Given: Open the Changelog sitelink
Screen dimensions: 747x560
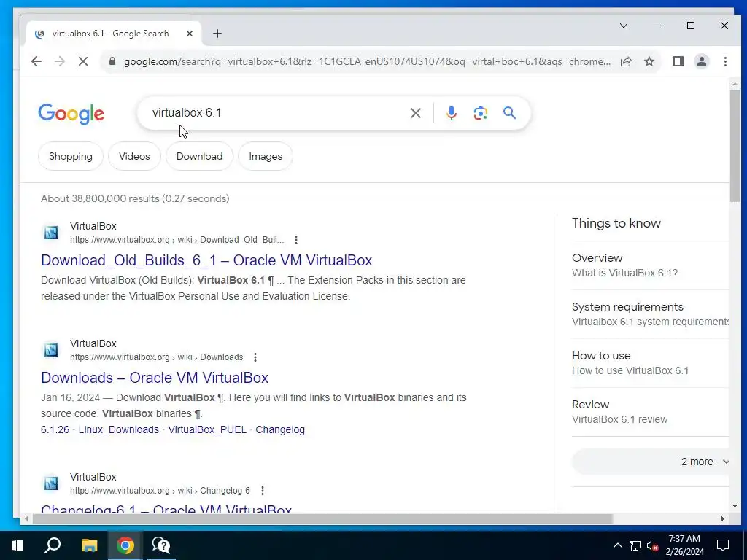Looking at the screenshot, I should click(x=280, y=429).
